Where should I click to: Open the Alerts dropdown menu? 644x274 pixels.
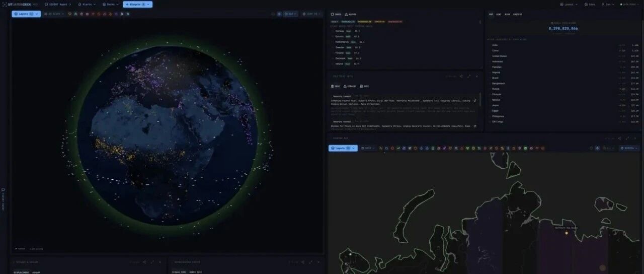click(86, 4)
